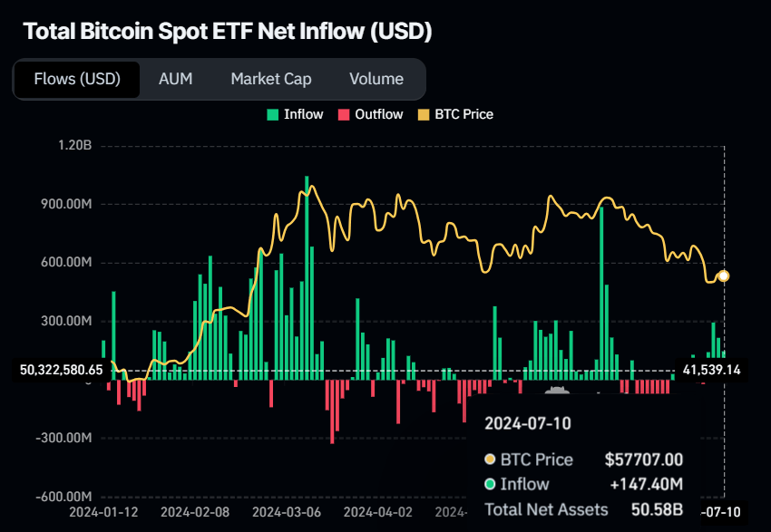Click the red Outflow legend square
Image resolution: width=771 pixels, height=532 pixels.
tap(345, 114)
